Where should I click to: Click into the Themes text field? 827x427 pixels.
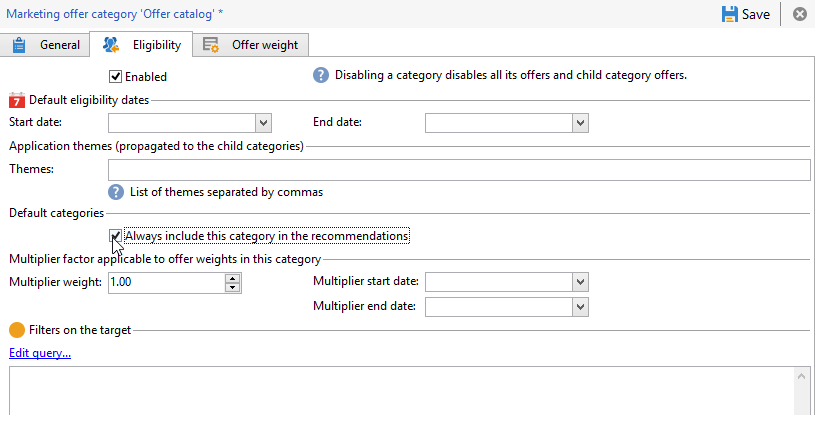458,170
